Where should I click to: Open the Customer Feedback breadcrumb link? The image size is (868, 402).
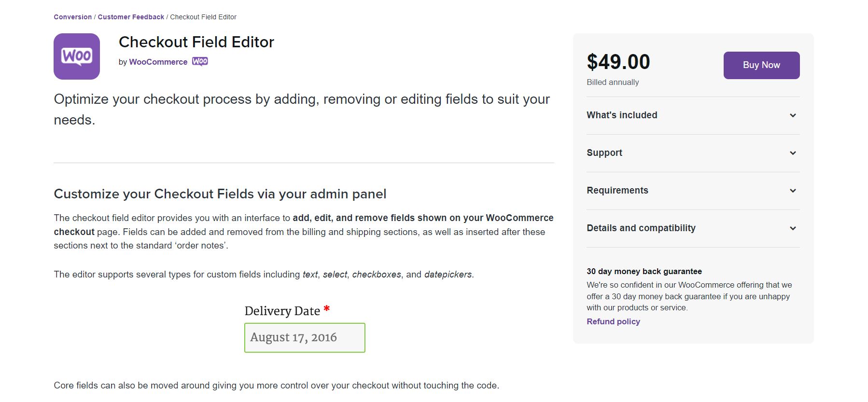coord(131,17)
